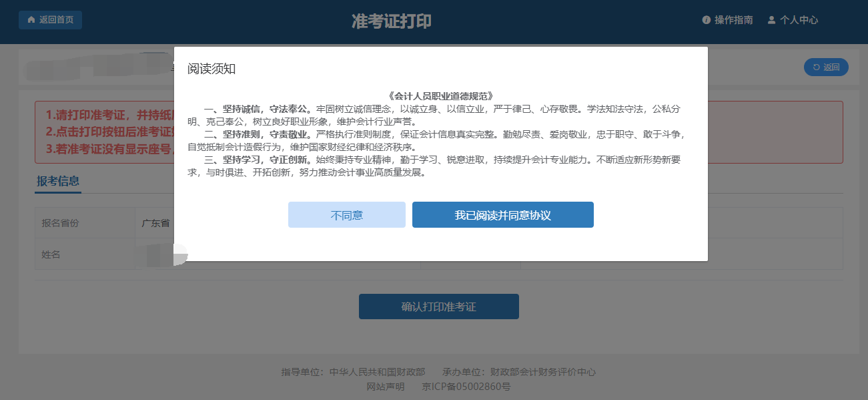Screen dimensions: 868x400
Task: Switch to the 报考信息 tab
Action: tap(58, 181)
